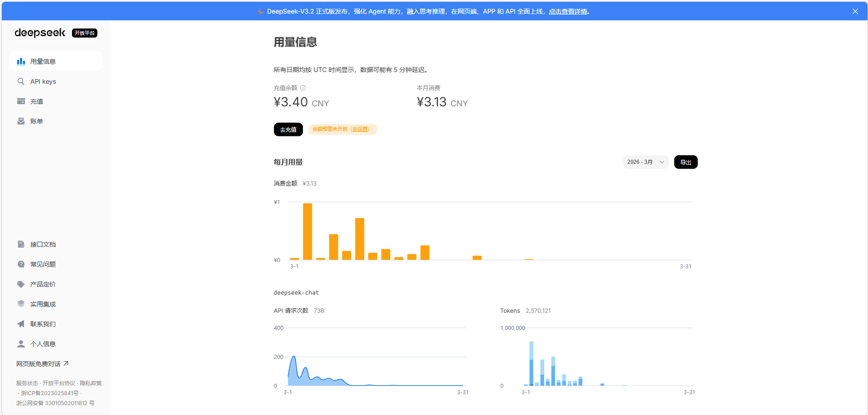
Task: Open the 网页版免费对话 external link
Action: point(42,364)
